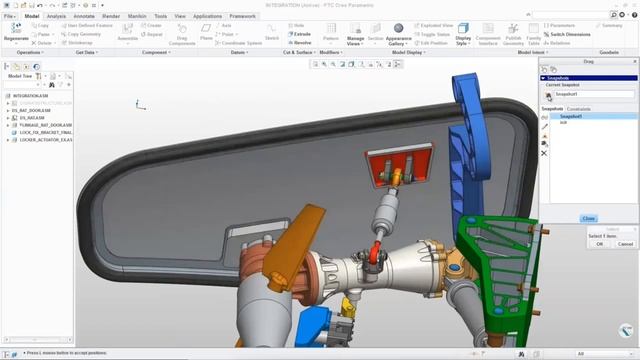
Task: Expand DS_BAT_DOOR.ASM tree node
Action: (8, 111)
